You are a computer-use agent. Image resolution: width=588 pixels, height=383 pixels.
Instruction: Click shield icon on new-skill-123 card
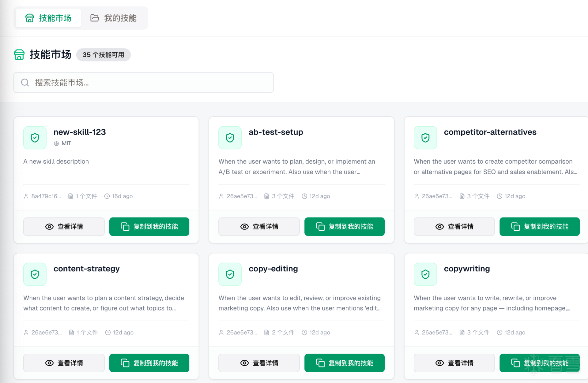pos(35,138)
